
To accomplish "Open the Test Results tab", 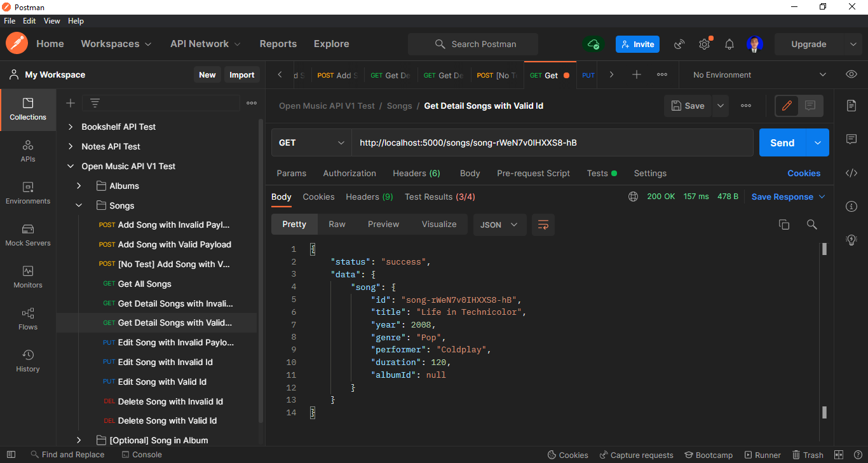I will 440,197.
